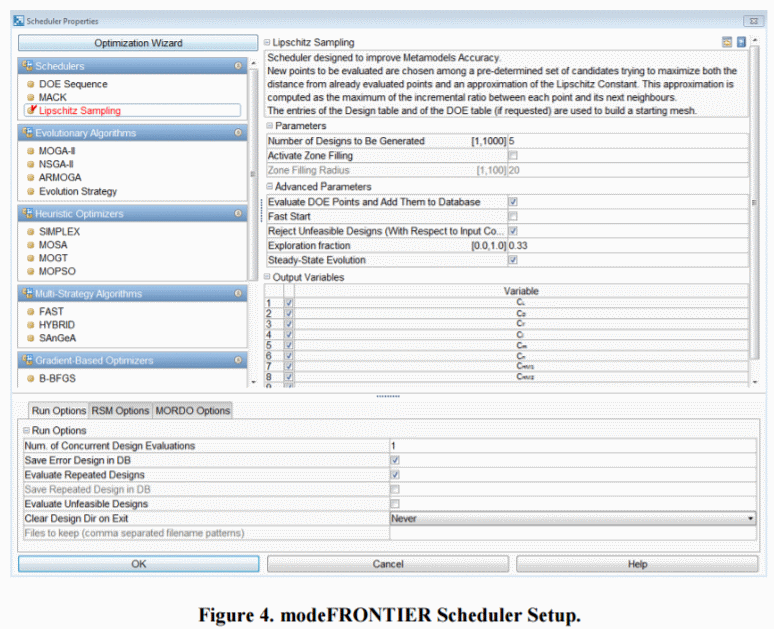This screenshot has width=774, height=629.
Task: Enable Evaluate Unfeasible Designs checkbox
Action: point(395,504)
